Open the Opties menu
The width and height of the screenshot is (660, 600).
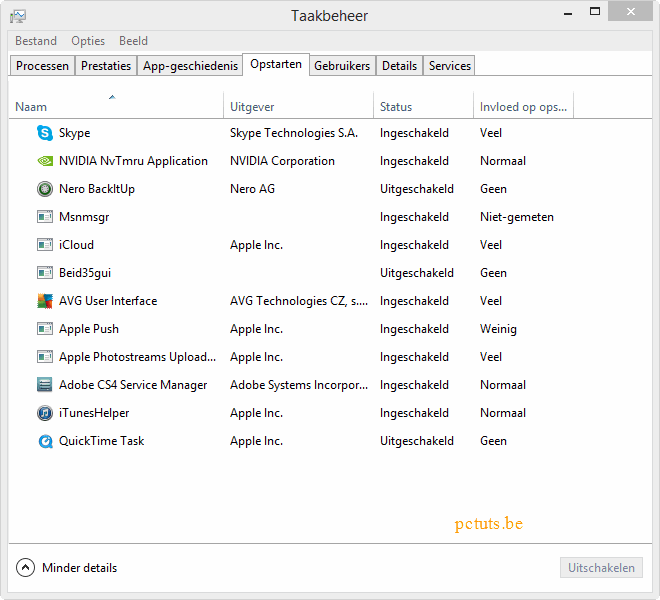tap(88, 41)
